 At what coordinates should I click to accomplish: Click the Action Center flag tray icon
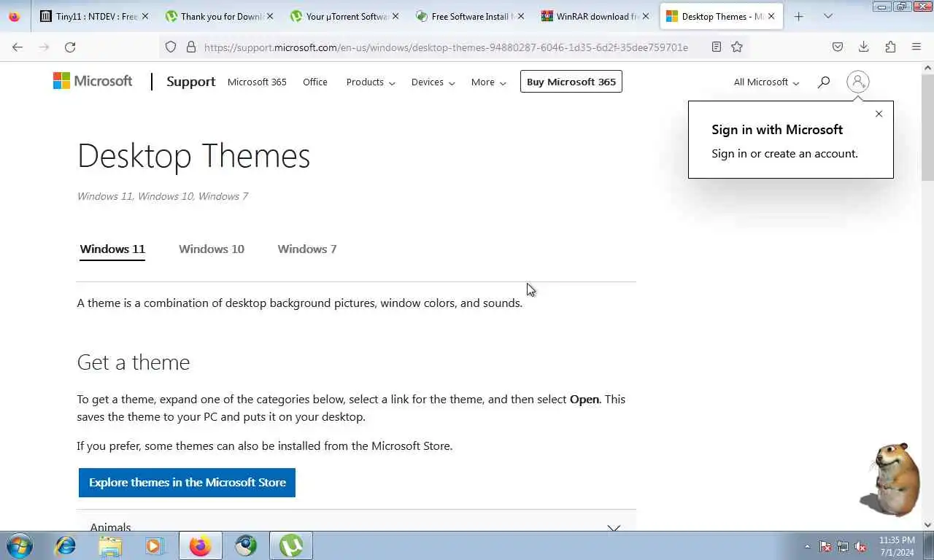(x=825, y=546)
